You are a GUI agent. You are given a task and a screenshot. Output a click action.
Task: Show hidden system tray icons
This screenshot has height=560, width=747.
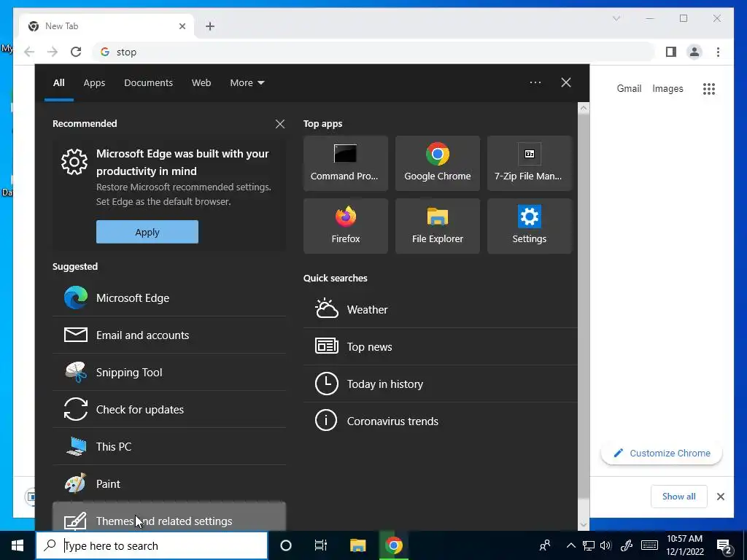click(x=570, y=545)
